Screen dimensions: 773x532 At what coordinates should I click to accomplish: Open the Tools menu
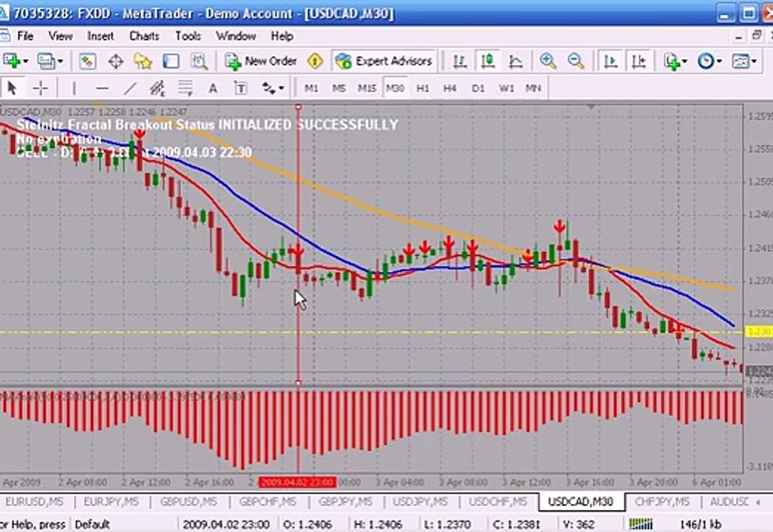tap(188, 36)
